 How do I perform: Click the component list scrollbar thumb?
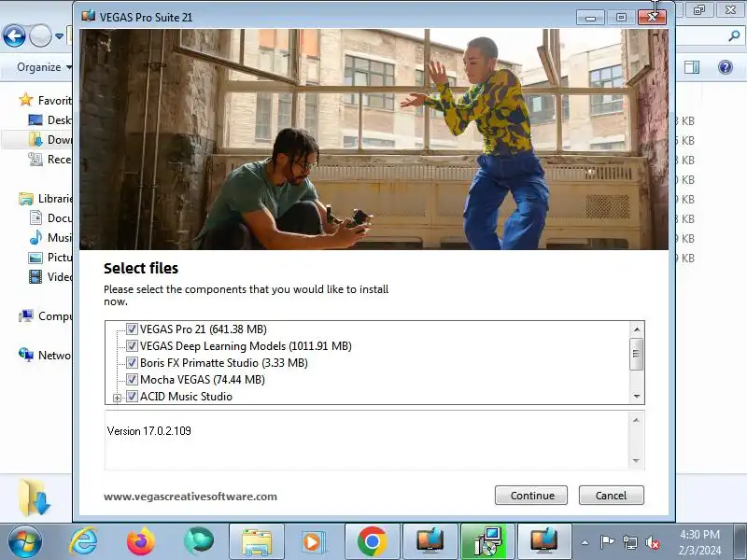[x=636, y=354]
